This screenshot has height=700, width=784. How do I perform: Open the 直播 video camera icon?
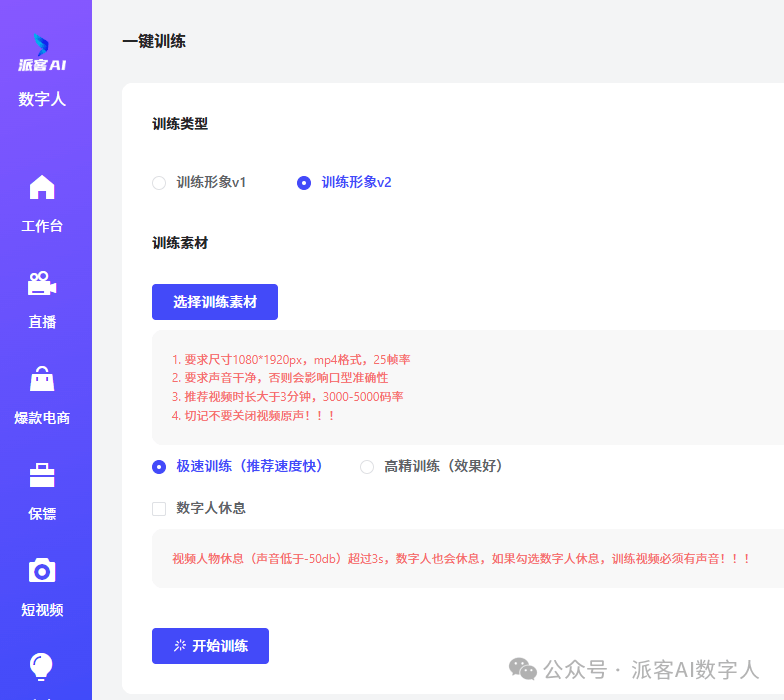pos(42,284)
